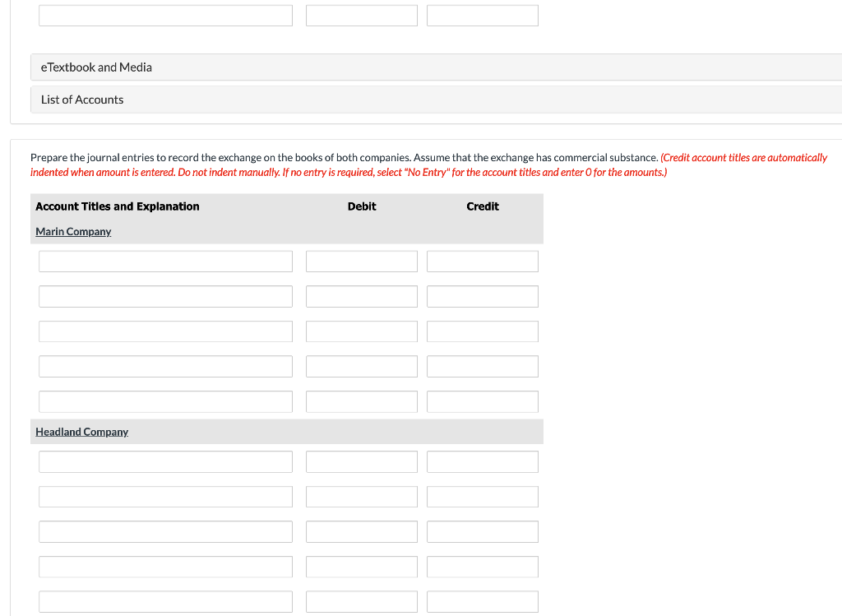Select the first Credit field under Marin Company
Screen dimensions: 842x616
(x=482, y=261)
